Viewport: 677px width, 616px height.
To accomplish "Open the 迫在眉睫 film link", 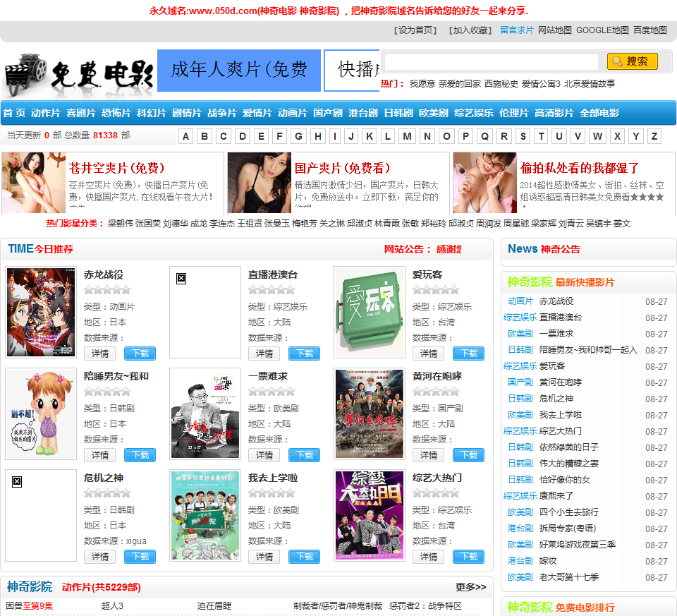I will coord(214,606).
